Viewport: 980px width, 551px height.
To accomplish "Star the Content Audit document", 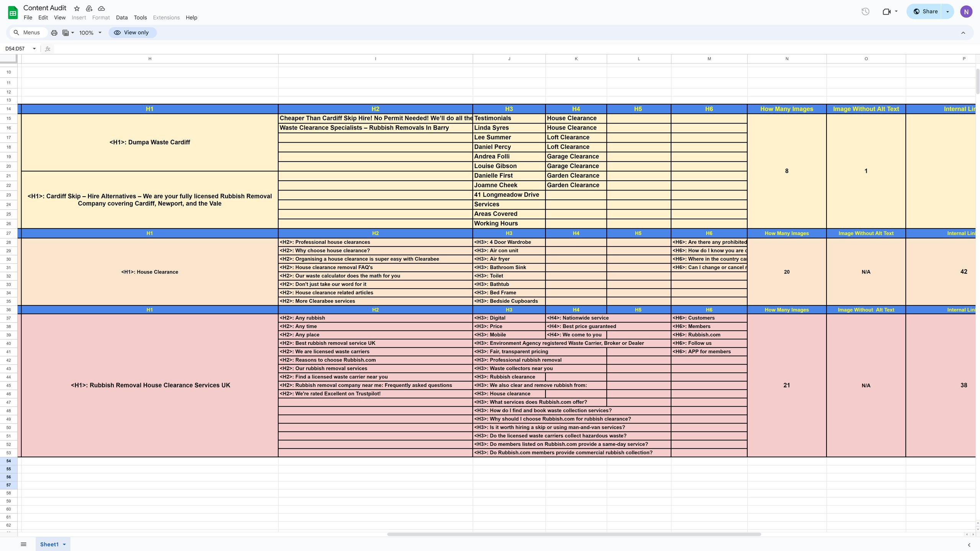I will click(77, 8).
